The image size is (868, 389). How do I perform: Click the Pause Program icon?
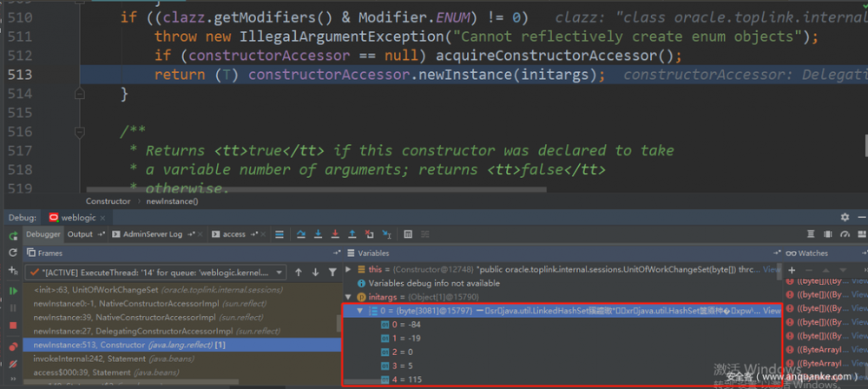13,307
